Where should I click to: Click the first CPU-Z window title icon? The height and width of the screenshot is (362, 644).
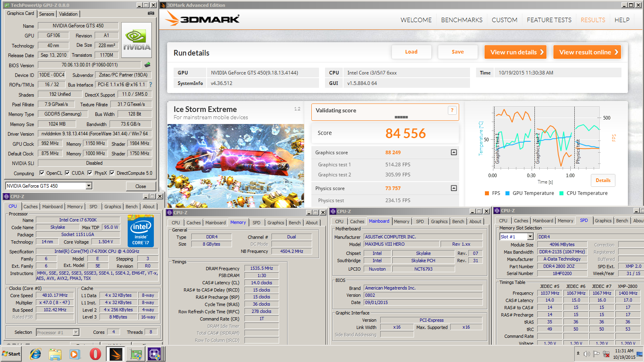click(x=7, y=197)
